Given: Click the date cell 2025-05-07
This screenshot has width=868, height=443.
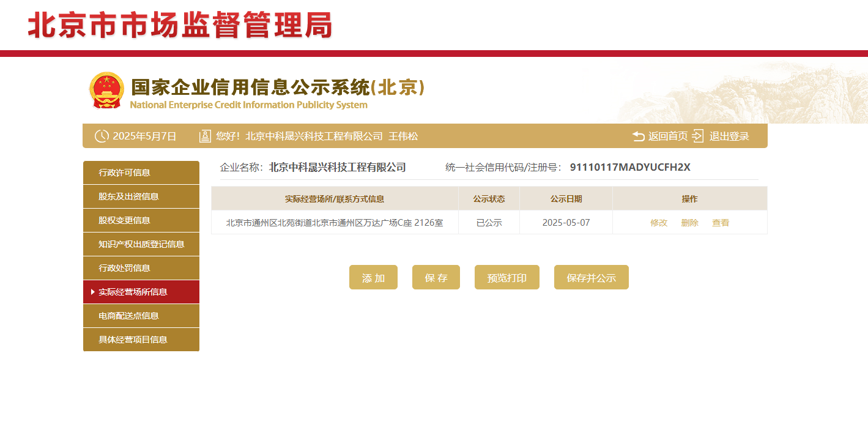Looking at the screenshot, I should [566, 223].
